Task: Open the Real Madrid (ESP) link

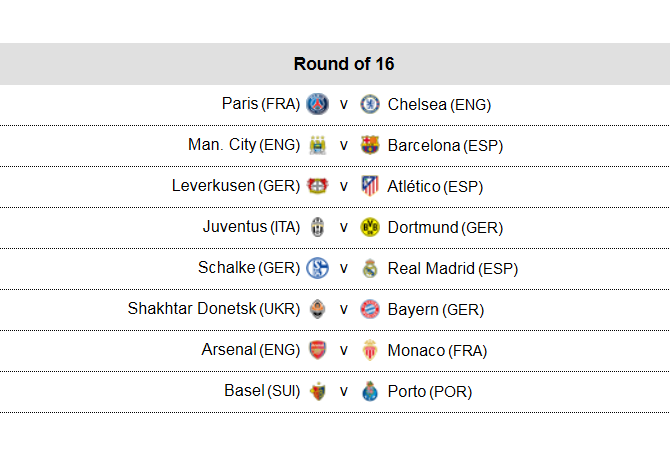Action: (453, 269)
